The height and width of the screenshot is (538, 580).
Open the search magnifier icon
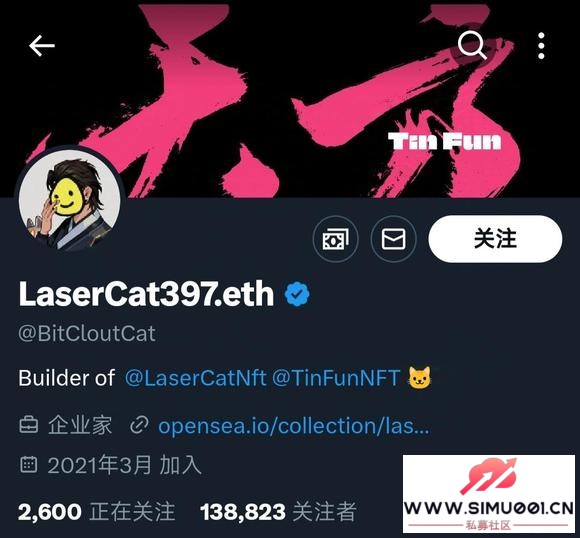coord(472,45)
